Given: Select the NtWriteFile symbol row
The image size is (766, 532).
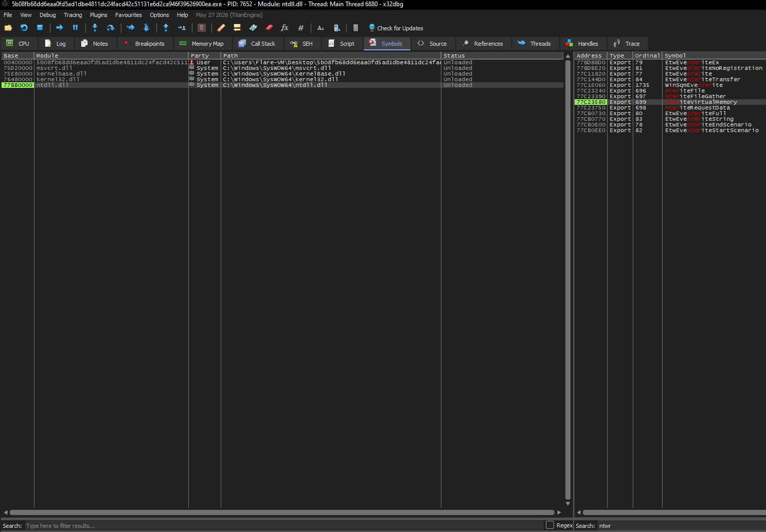Looking at the screenshot, I should 670,90.
